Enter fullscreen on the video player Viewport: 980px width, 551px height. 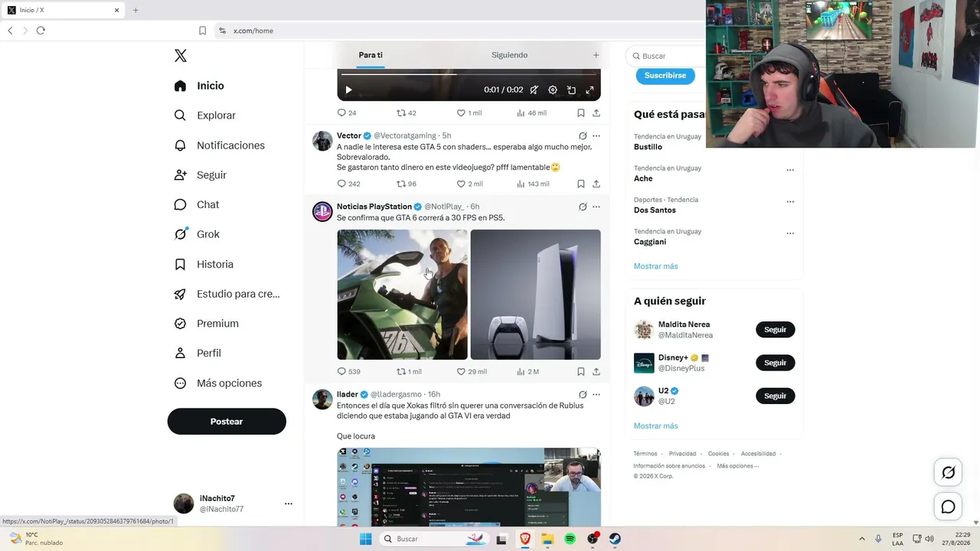tap(590, 90)
